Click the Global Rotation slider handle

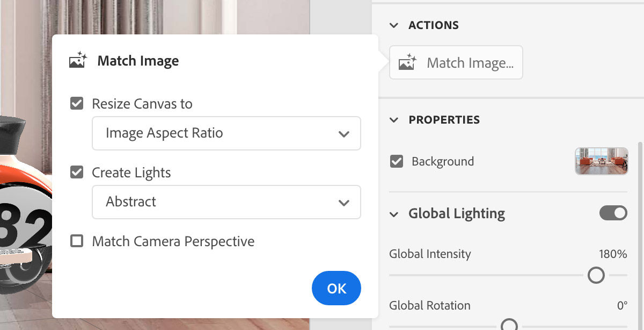click(x=509, y=325)
